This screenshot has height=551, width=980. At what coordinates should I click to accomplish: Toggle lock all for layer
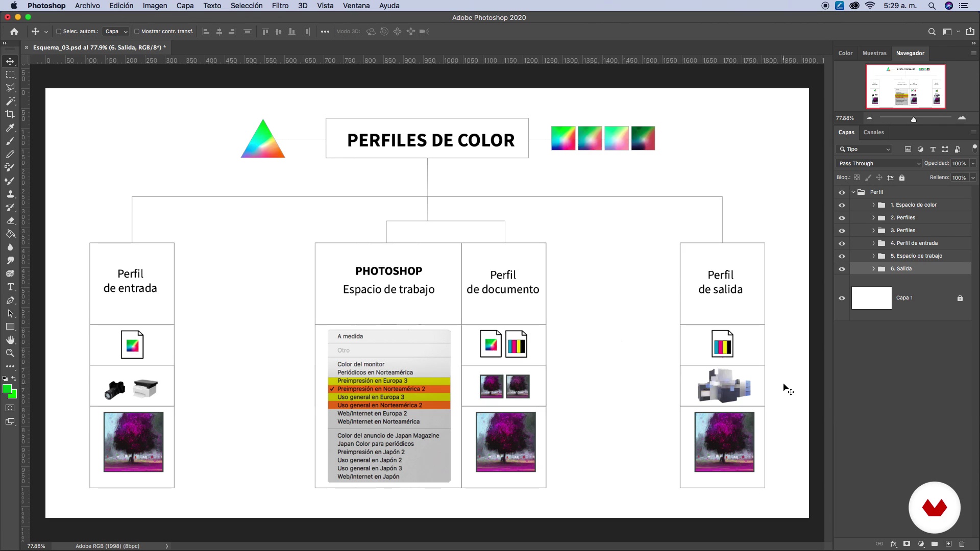(x=902, y=178)
